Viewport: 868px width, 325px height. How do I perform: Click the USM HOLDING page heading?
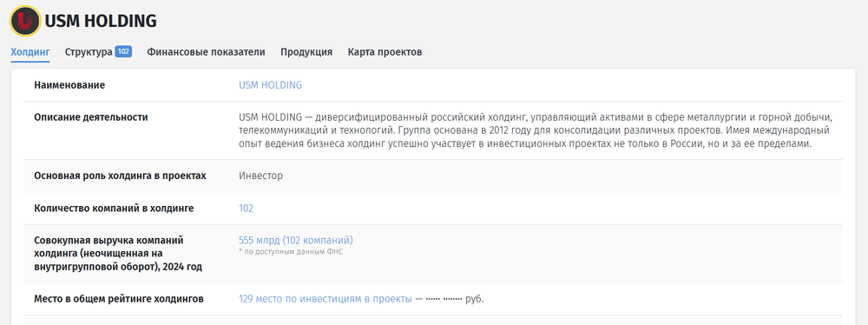pyautogui.click(x=101, y=21)
